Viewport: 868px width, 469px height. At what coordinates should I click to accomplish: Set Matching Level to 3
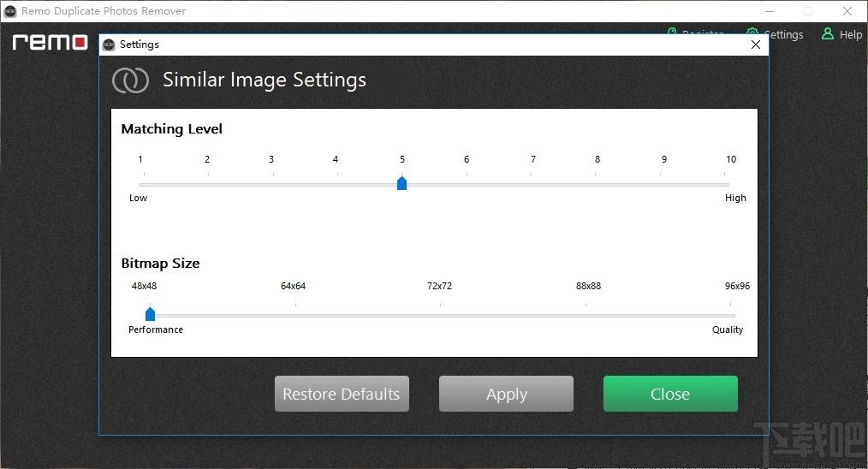pos(271,159)
